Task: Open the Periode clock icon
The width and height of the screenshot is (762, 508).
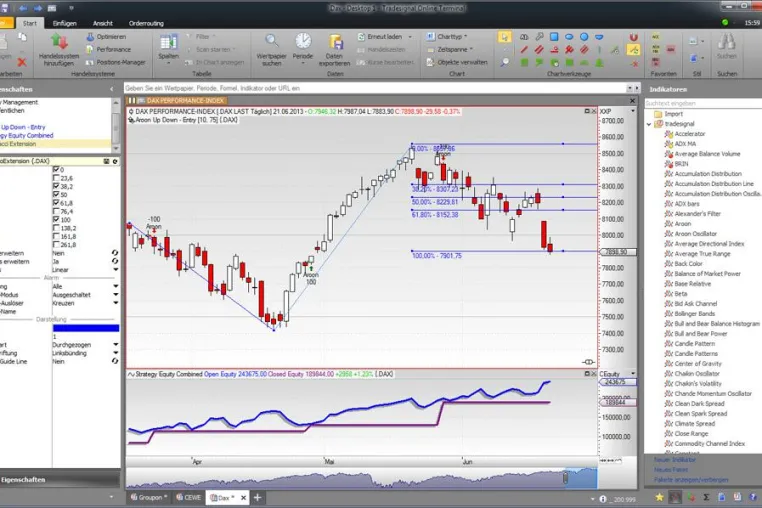Action: [303, 41]
